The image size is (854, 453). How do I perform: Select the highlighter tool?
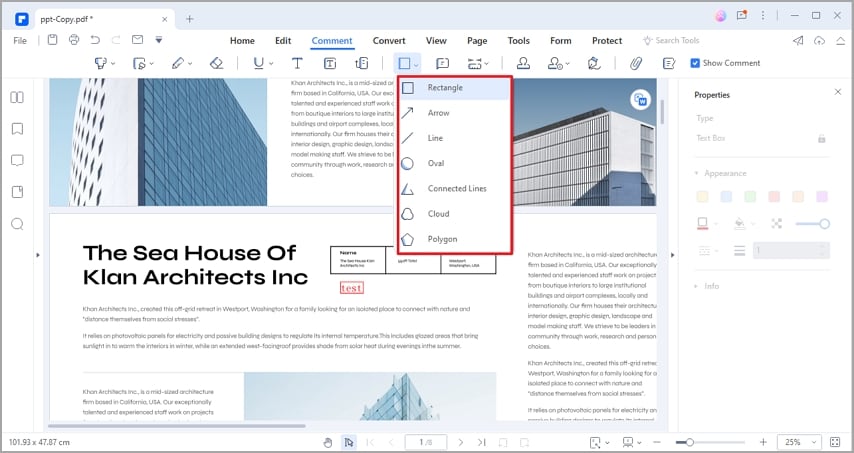coord(101,63)
